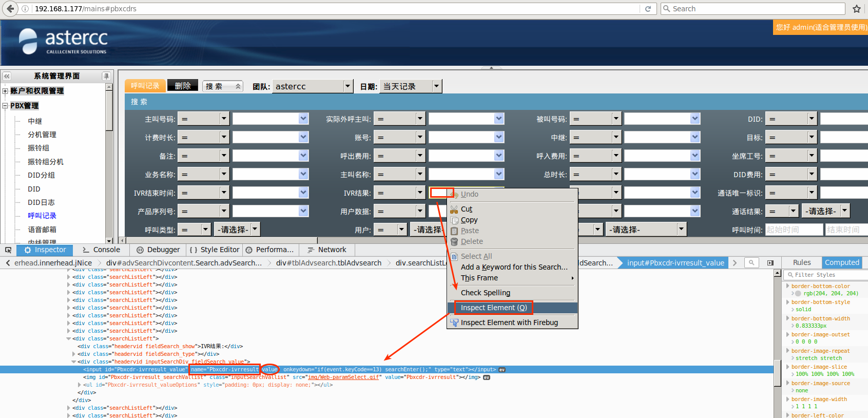Activate the devtools element picker icon
Viewport: 868px width, 418px height.
pos(8,250)
